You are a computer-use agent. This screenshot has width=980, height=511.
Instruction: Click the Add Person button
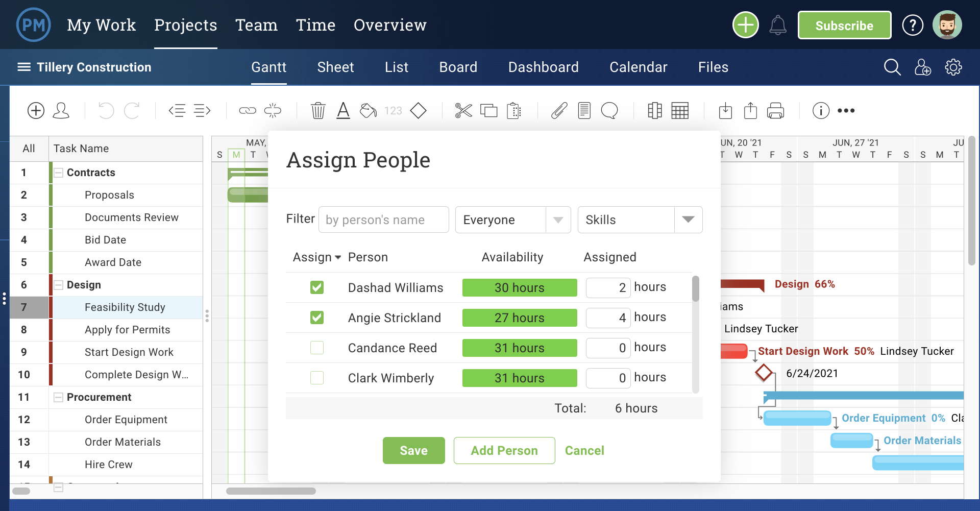point(504,450)
